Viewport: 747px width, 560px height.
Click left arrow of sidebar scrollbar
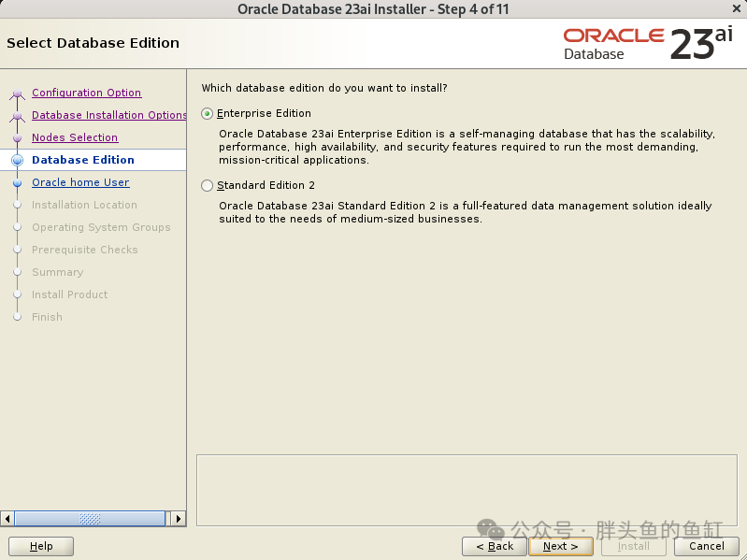[7, 519]
